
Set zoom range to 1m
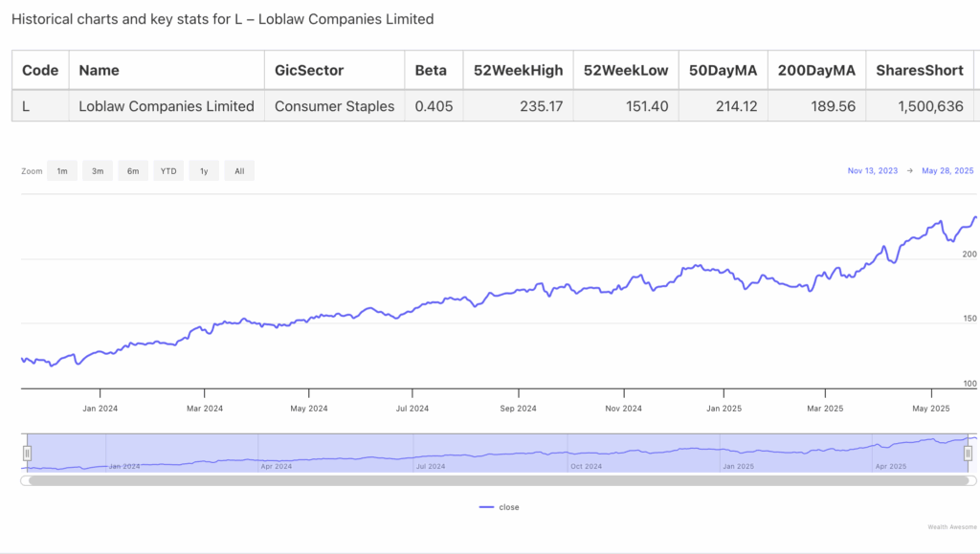coord(62,170)
